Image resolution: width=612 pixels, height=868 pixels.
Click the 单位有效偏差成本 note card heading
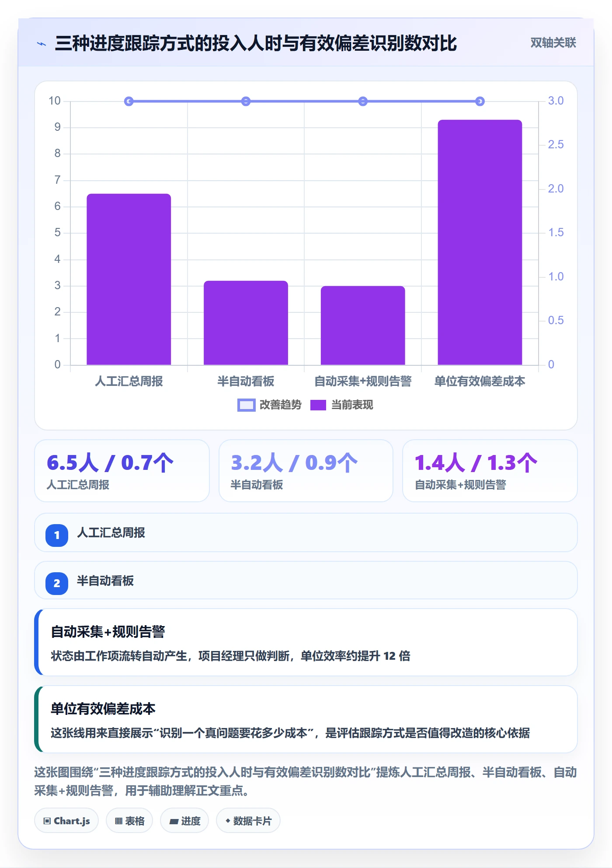103,709
